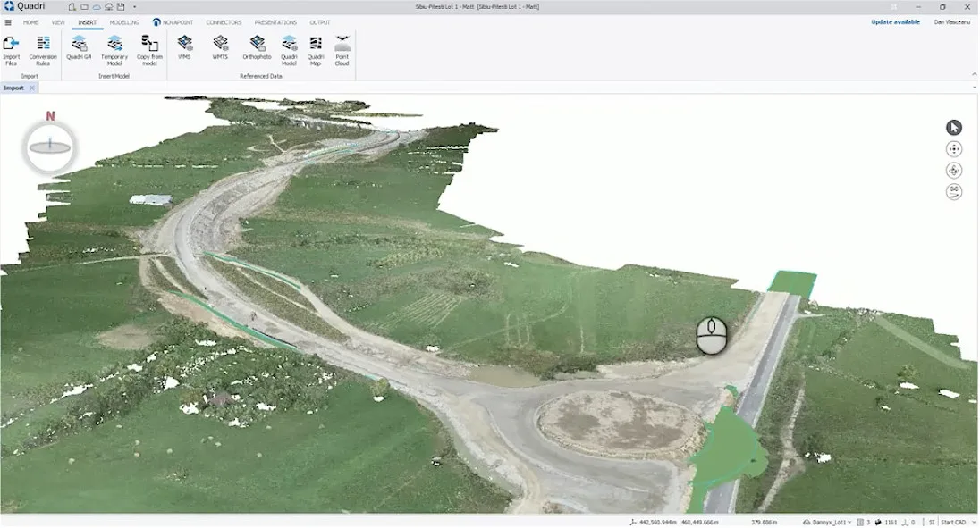Click the cloud icon in quick access bar
Image resolution: width=980 pixels, height=528 pixels.
click(x=97, y=7)
